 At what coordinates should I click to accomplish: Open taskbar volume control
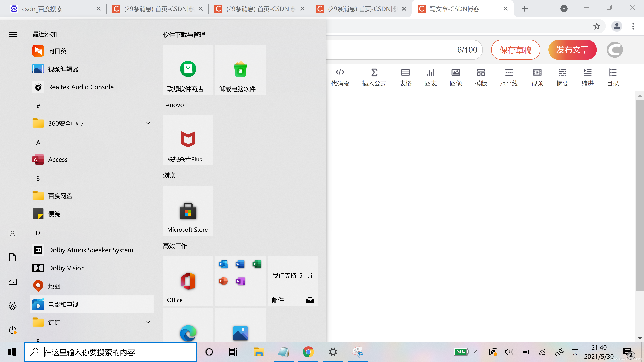click(509, 352)
